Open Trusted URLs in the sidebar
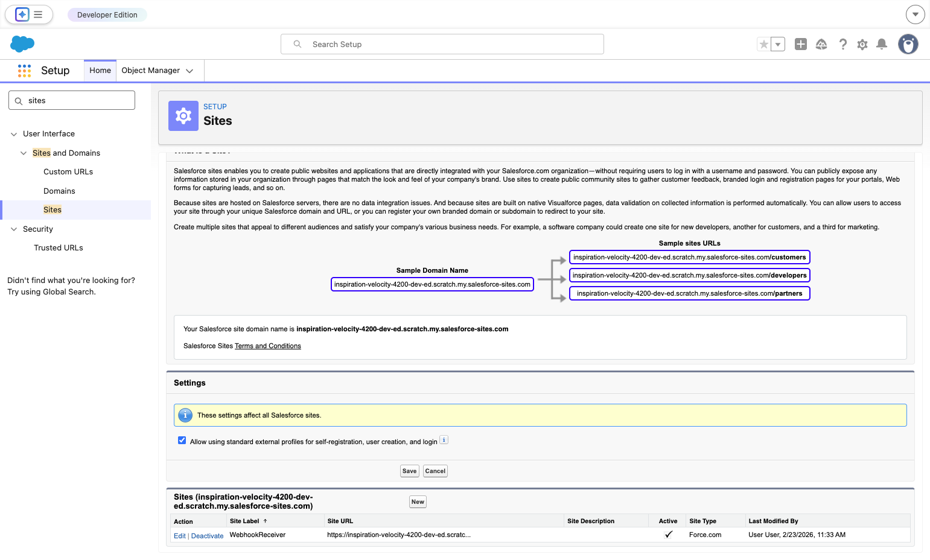Screen dimensions: 930x560 [59, 248]
